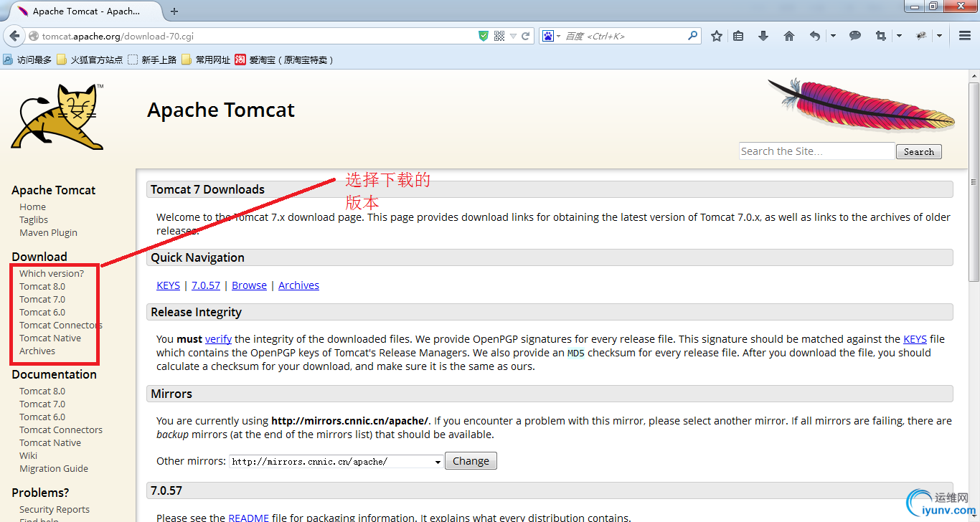Click the KEYS link in Quick Navigation

click(x=169, y=285)
